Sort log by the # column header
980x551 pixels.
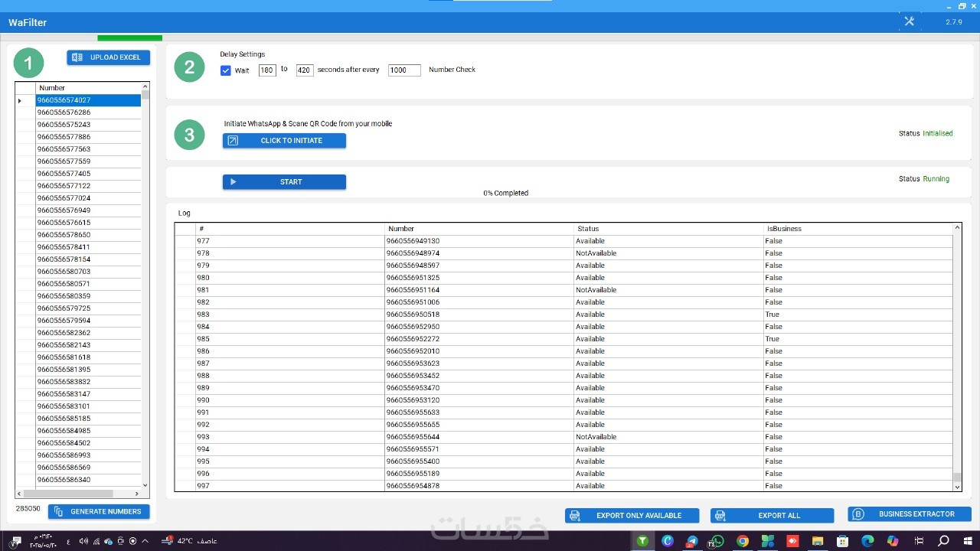click(x=290, y=229)
